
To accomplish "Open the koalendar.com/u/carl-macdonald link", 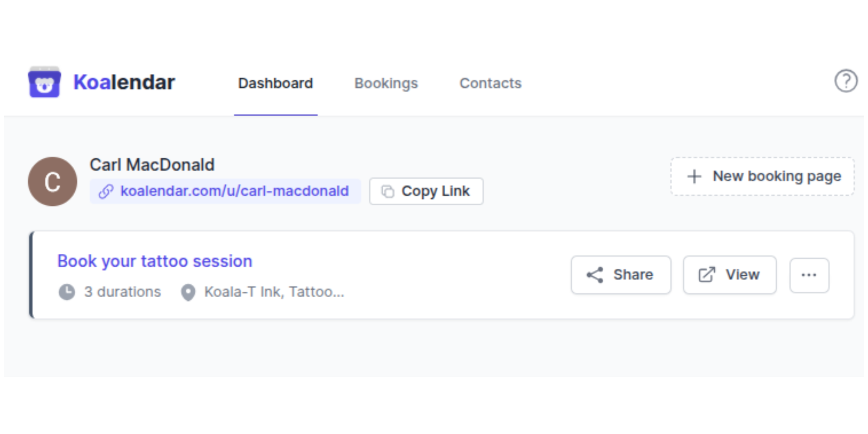I will pyautogui.click(x=234, y=191).
